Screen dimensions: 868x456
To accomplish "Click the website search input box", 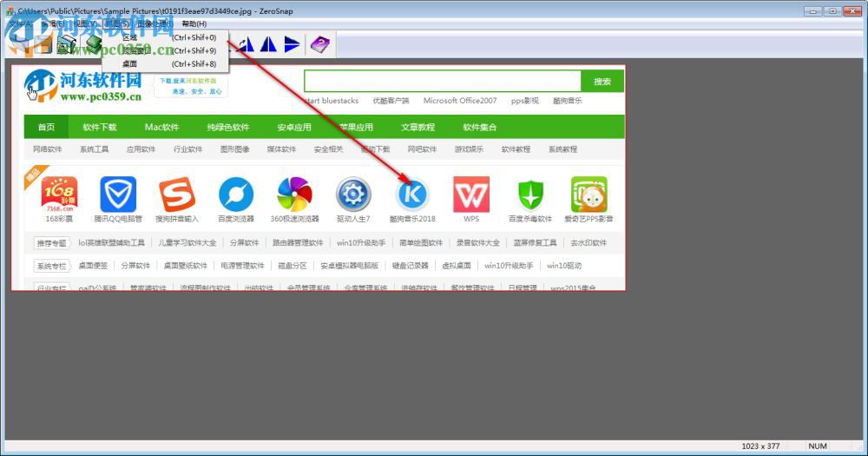I will [x=443, y=82].
